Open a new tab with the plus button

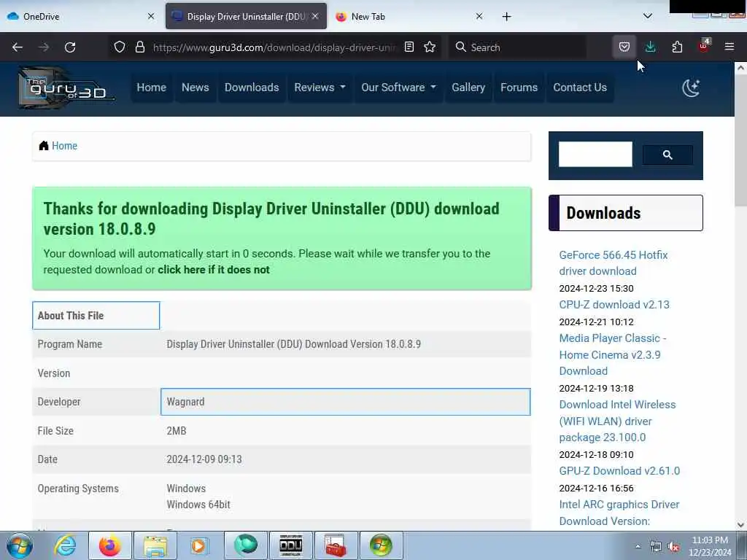tap(506, 17)
